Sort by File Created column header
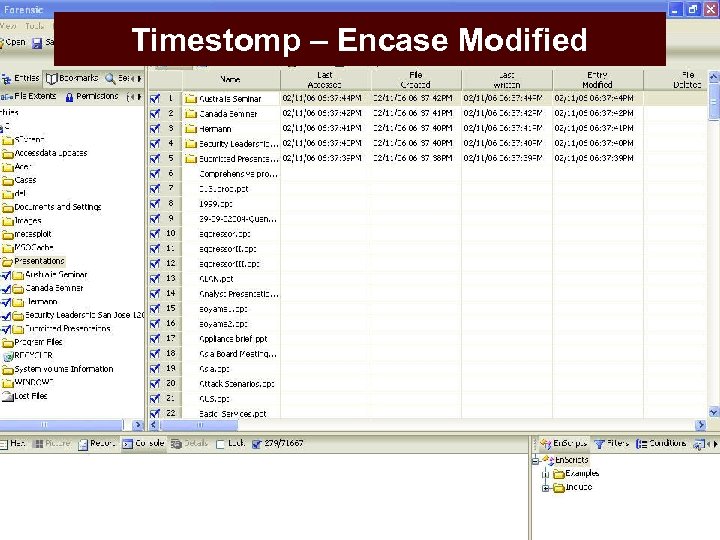This screenshot has height=540, width=720. pos(416,79)
